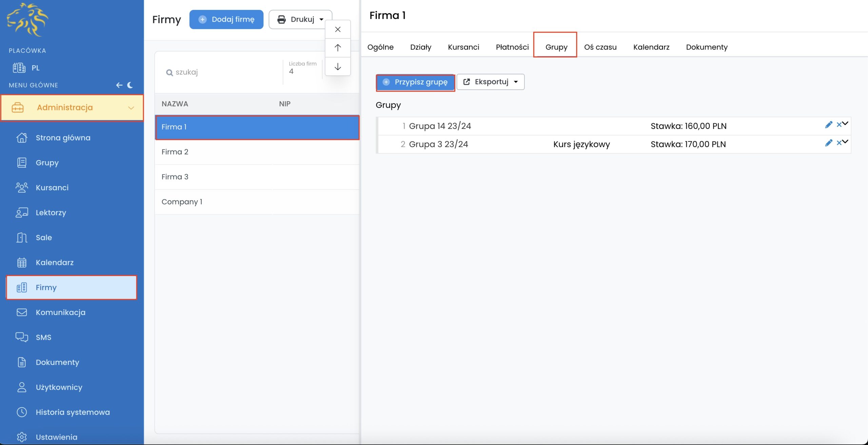This screenshot has width=868, height=445.
Task: Toggle dark mode moon icon
Action: 130,85
